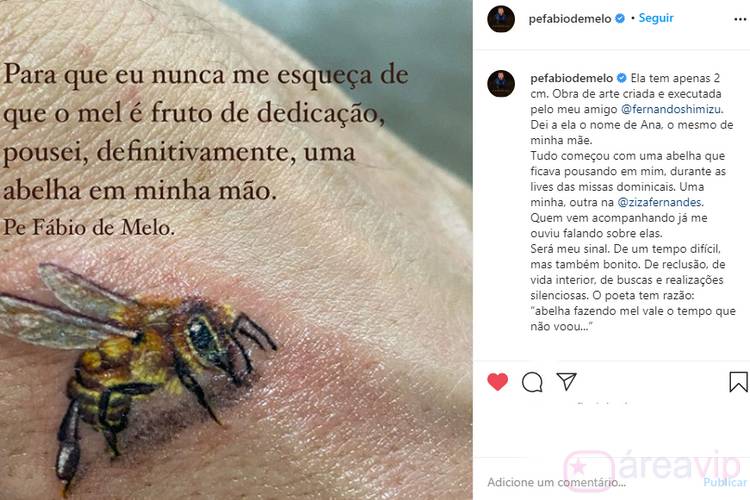This screenshot has height=500, width=750.
Task: Share post with paper plane icon
Action: tap(567, 381)
